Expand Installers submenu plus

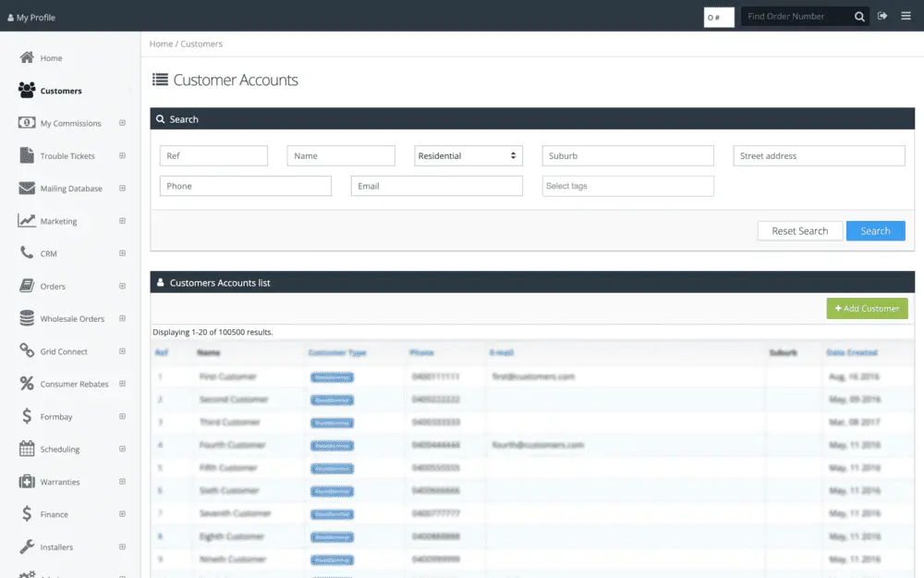click(x=122, y=547)
